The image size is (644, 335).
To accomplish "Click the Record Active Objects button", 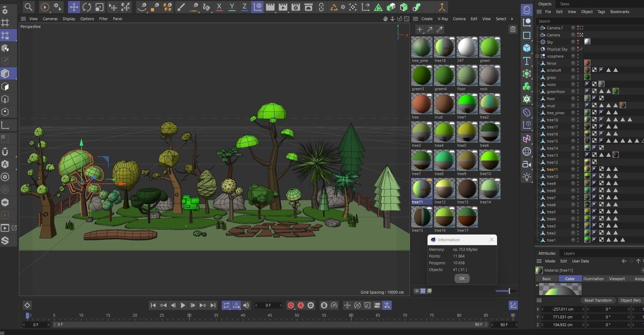I will pyautogui.click(x=291, y=305).
